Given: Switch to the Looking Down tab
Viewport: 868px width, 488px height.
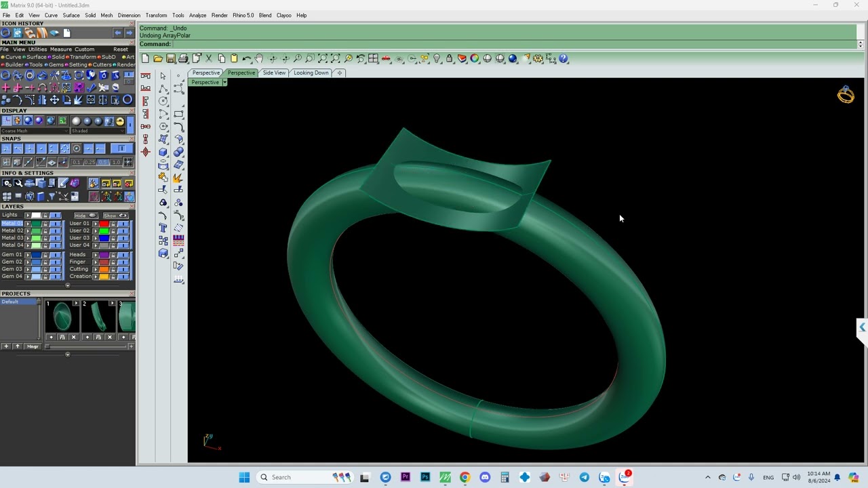Looking at the screenshot, I should pos(311,73).
